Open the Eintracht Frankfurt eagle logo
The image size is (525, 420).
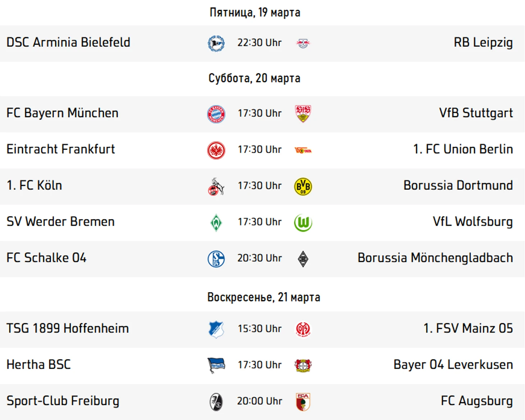coord(216,150)
